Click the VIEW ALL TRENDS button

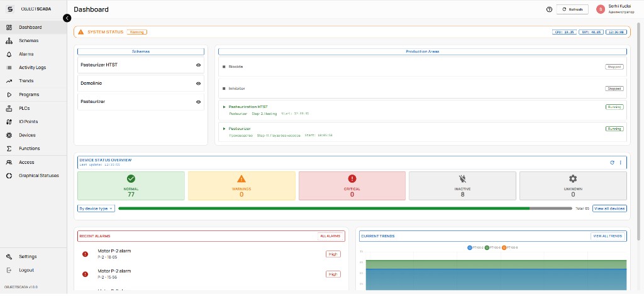[608, 236]
